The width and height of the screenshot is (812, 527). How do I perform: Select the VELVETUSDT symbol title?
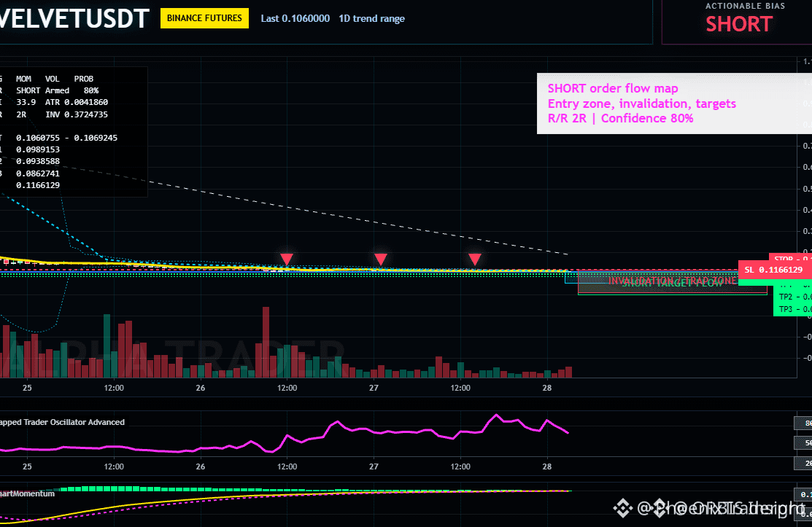pyautogui.click(x=74, y=18)
